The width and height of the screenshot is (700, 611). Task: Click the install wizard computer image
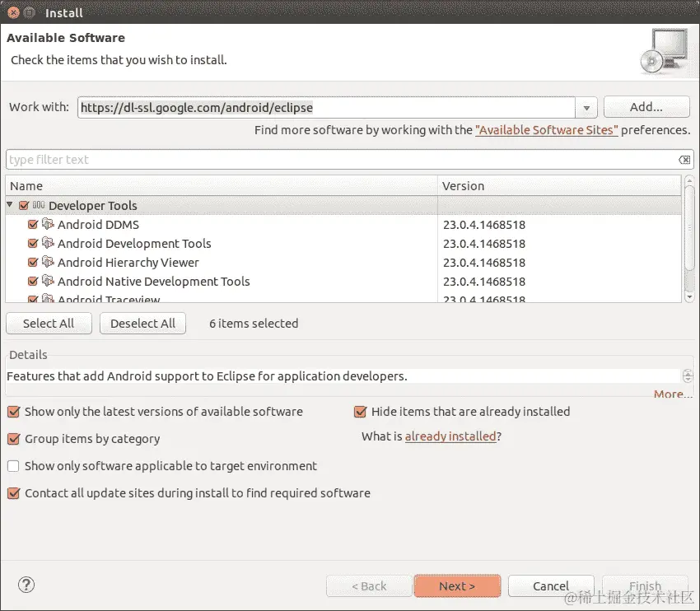tap(665, 52)
